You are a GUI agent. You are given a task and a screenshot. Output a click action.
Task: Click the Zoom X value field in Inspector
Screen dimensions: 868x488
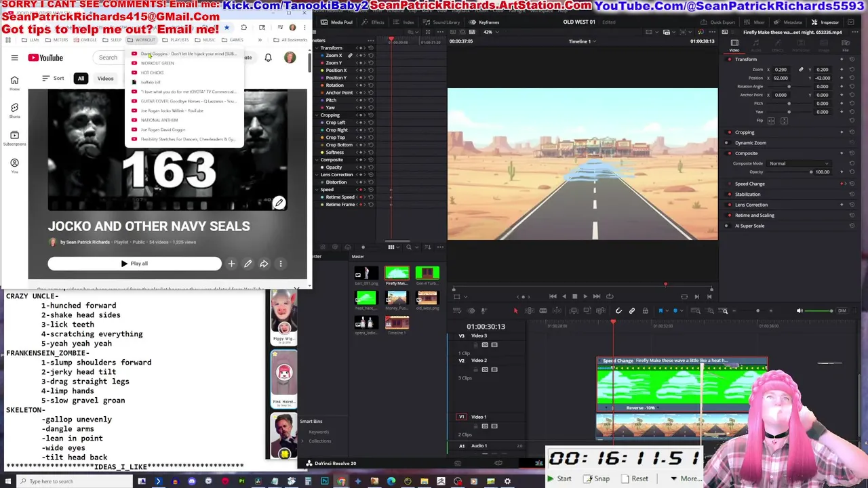[781, 70]
